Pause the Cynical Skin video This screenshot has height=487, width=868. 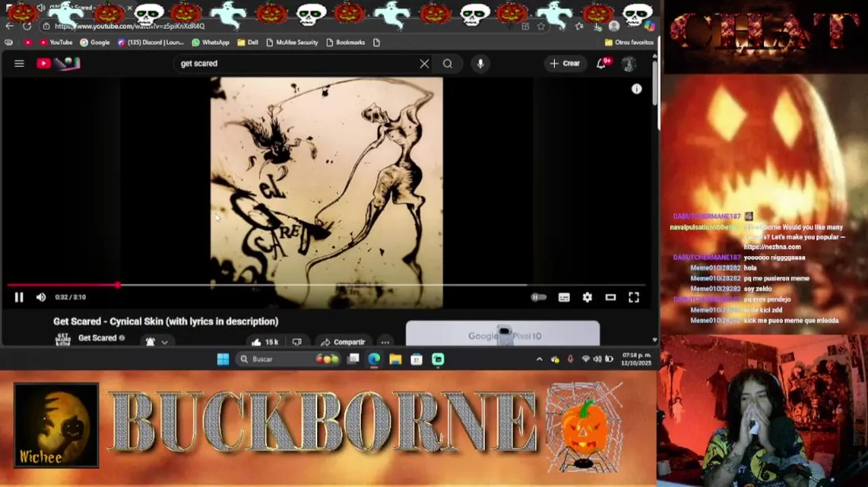[19, 297]
